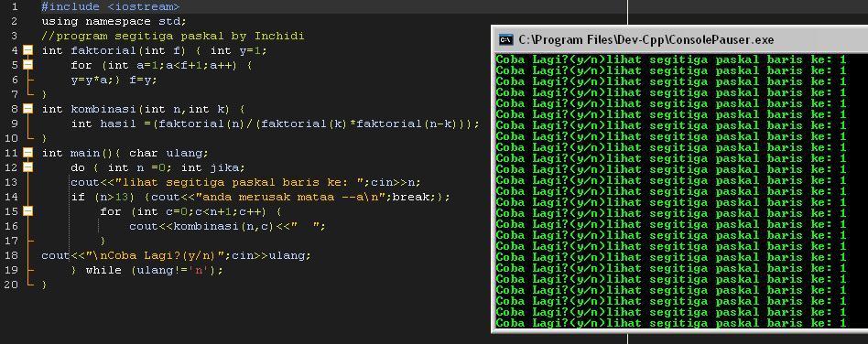Click the console window icon in title bar

(506, 39)
